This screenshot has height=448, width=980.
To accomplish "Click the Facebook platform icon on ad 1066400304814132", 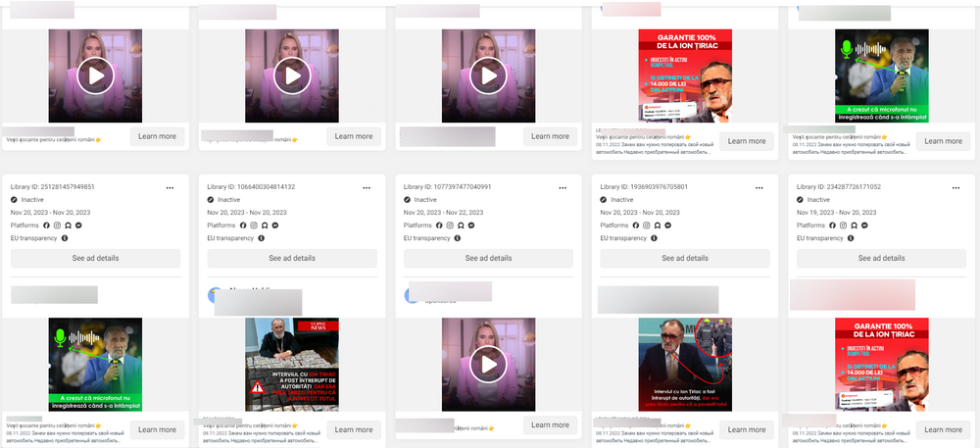I will (242, 225).
